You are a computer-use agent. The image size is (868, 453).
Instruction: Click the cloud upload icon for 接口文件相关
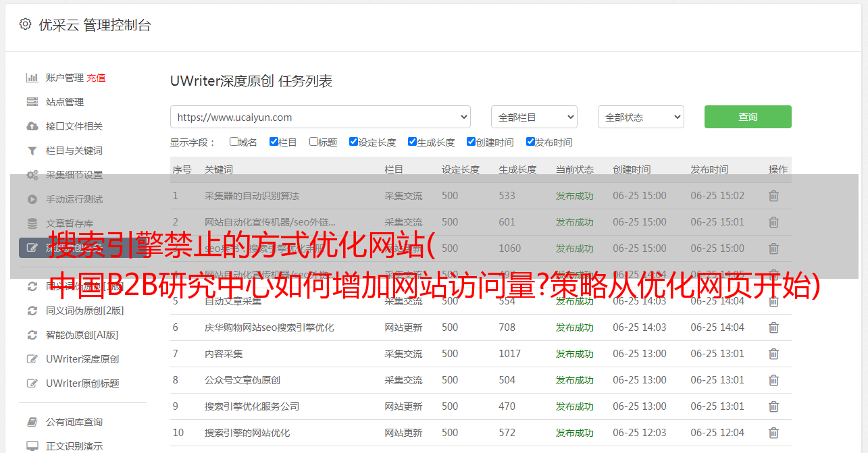32,126
